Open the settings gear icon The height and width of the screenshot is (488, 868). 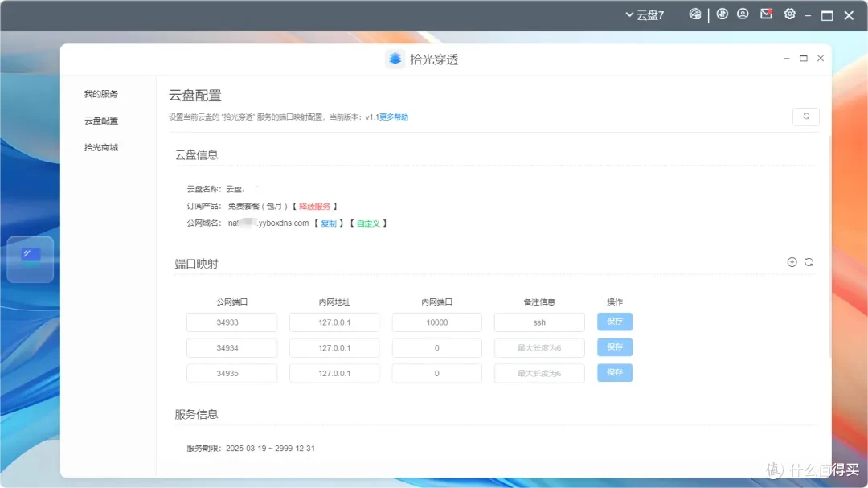coord(790,14)
